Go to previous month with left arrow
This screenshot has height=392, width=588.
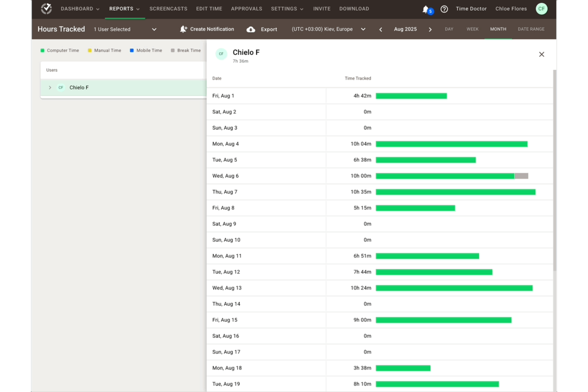pyautogui.click(x=381, y=29)
